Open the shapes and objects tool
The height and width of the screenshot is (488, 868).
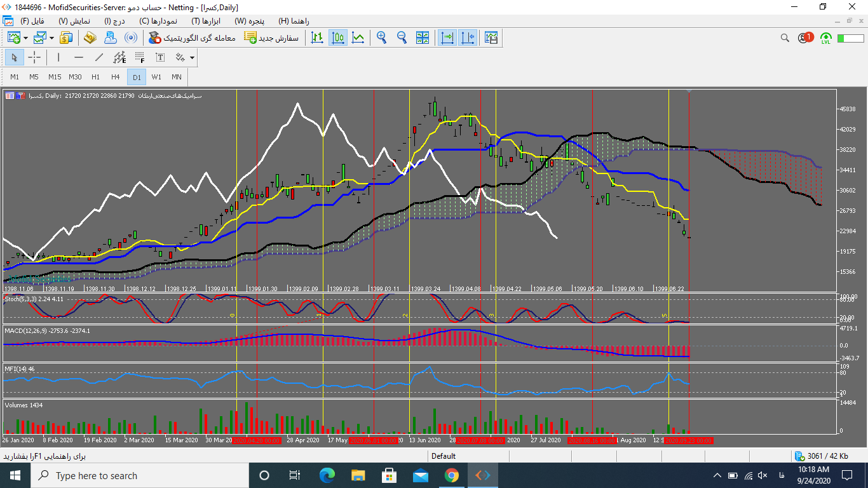pyautogui.click(x=180, y=58)
